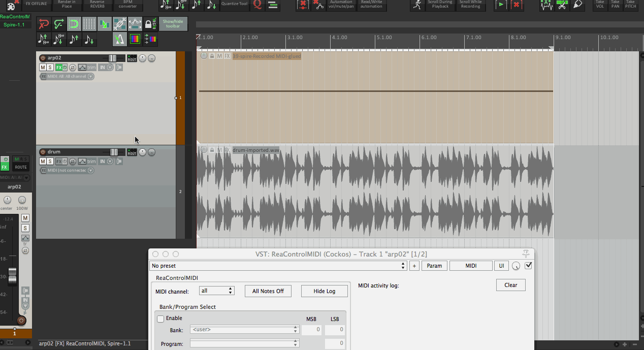The height and width of the screenshot is (350, 644).
Task: Click the 5.1.00 marker on timeline ruler
Action: click(x=384, y=38)
